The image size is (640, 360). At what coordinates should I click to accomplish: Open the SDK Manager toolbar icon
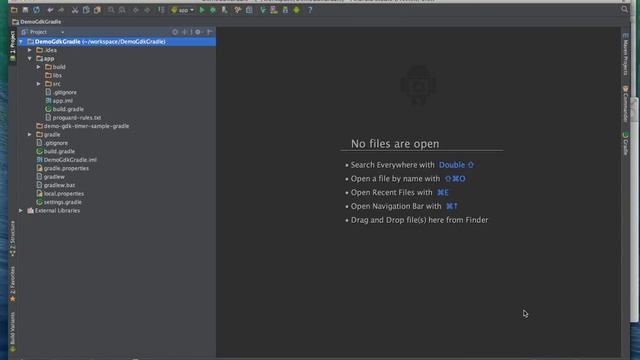(x=285, y=10)
